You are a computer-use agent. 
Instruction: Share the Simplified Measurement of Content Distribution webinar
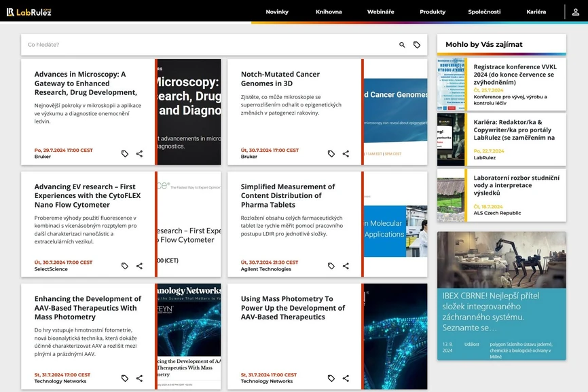click(346, 266)
